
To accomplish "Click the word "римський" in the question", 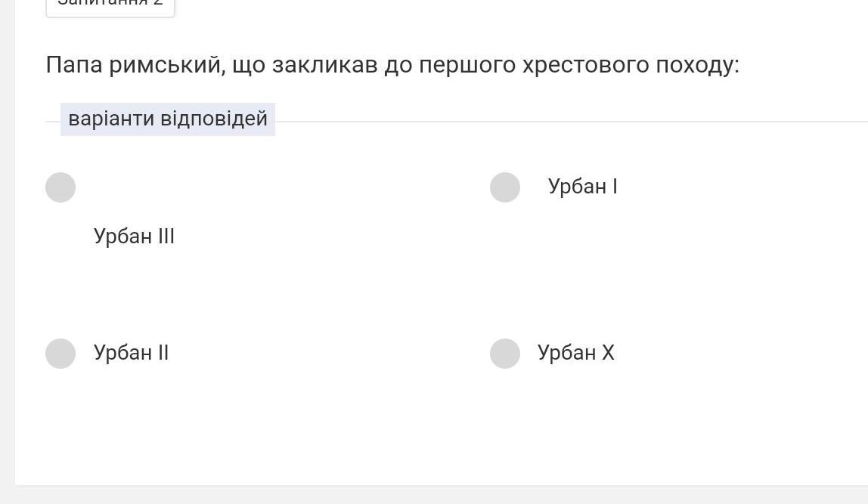I will pos(167,65).
